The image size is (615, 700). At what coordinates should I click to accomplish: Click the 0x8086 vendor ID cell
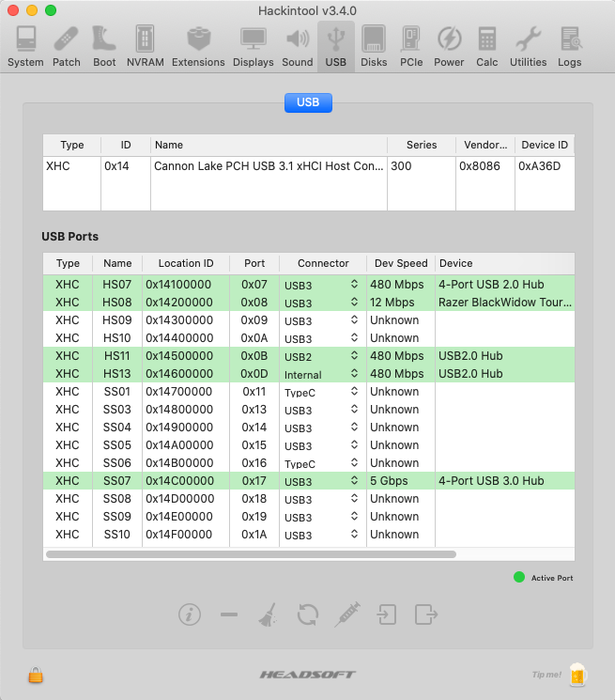pyautogui.click(x=485, y=166)
